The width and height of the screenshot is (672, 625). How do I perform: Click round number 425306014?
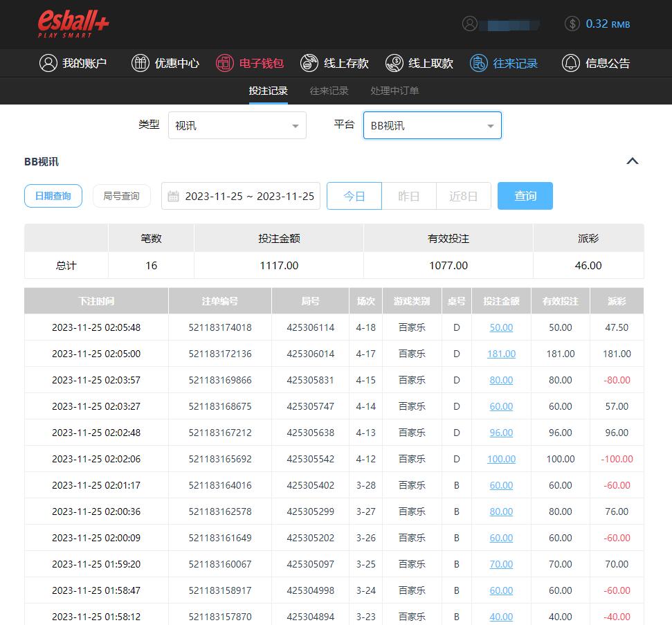310,354
